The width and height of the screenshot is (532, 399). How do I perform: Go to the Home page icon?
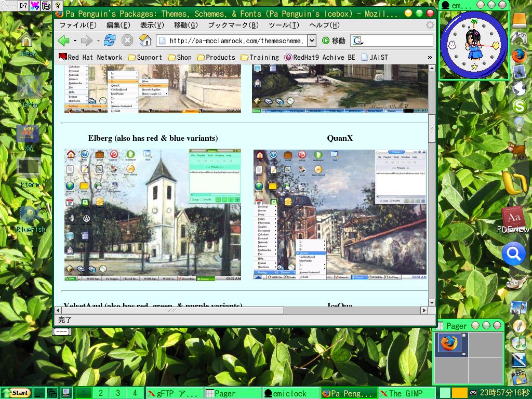tap(145, 41)
